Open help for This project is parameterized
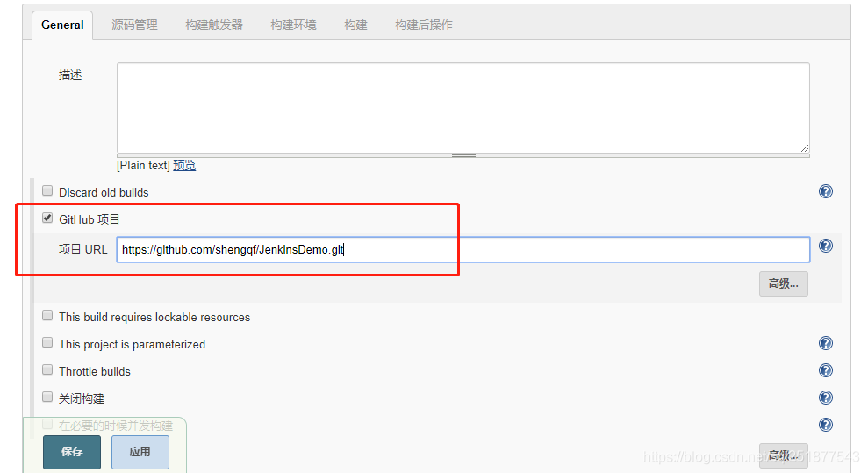Viewport: 868px width, 473px height. [x=825, y=343]
